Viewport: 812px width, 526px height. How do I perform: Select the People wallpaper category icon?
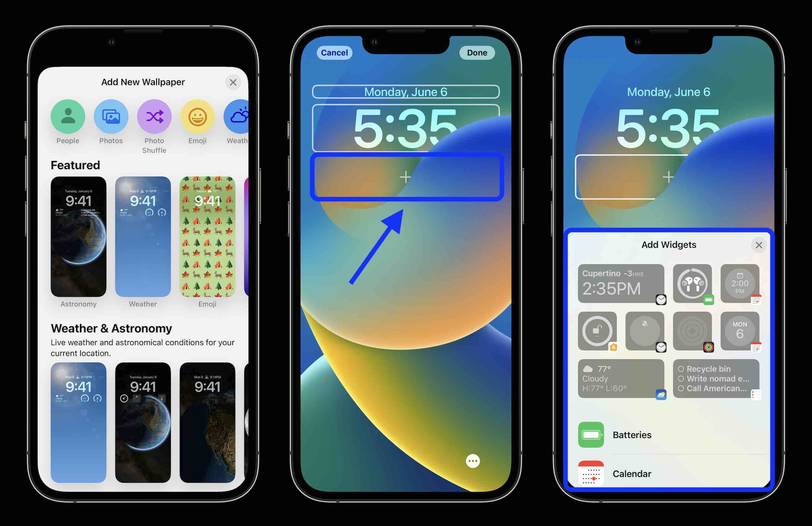coord(67,116)
